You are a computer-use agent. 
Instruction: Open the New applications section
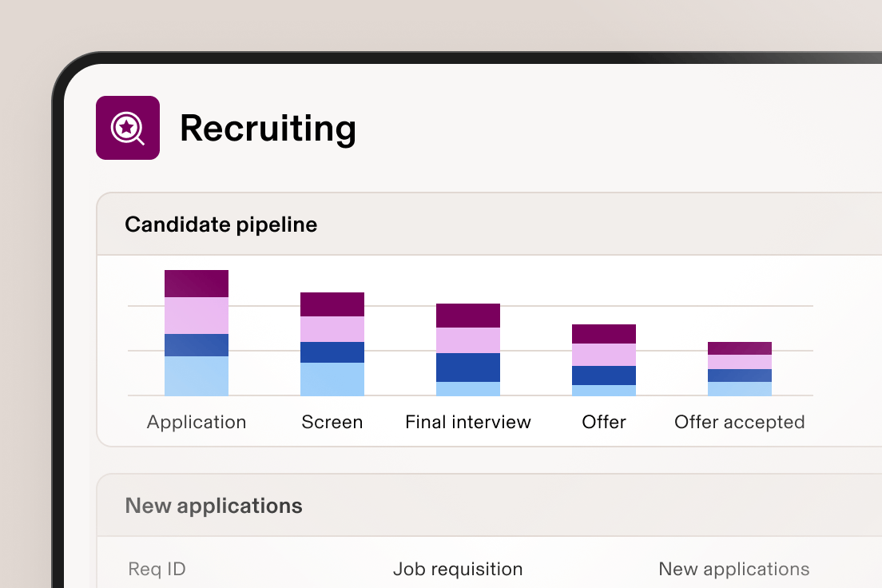213,505
